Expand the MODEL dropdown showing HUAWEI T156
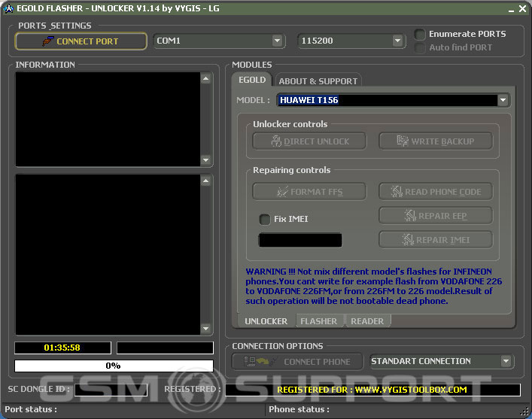 tap(503, 100)
